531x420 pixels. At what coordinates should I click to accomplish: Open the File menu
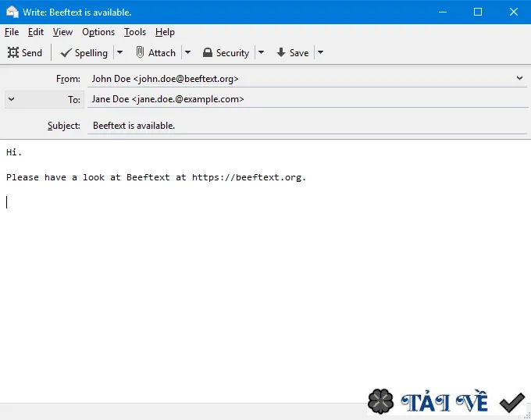(12, 32)
